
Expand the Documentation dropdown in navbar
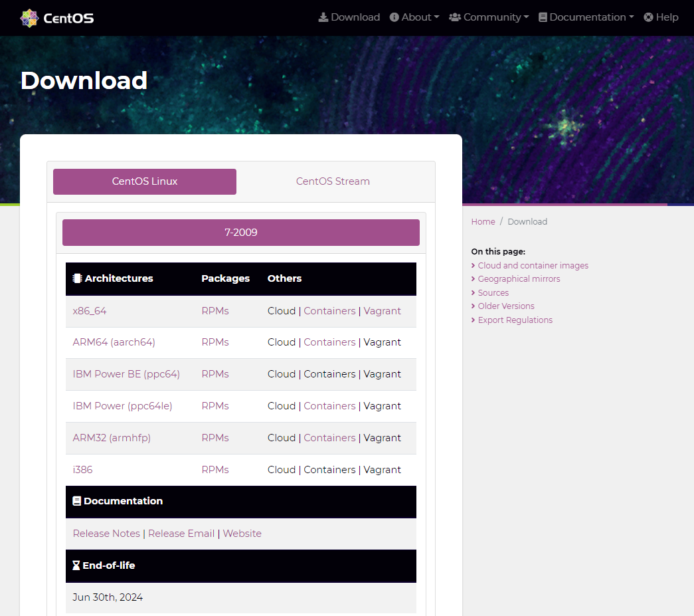click(586, 17)
